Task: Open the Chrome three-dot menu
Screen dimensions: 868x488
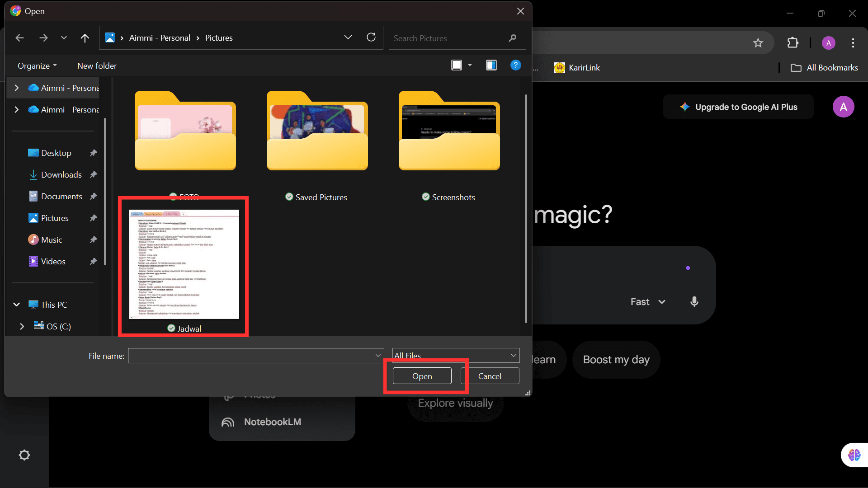Action: (x=853, y=43)
